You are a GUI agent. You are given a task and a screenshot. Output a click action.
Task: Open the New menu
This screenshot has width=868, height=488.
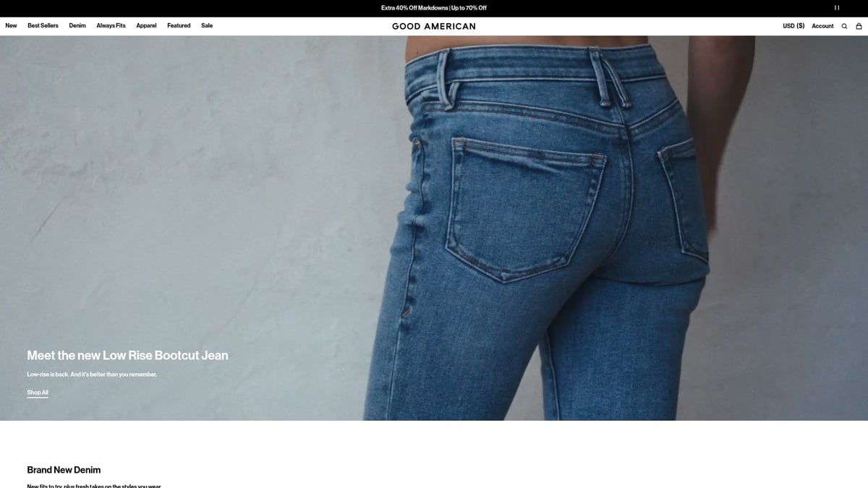pyautogui.click(x=11, y=26)
